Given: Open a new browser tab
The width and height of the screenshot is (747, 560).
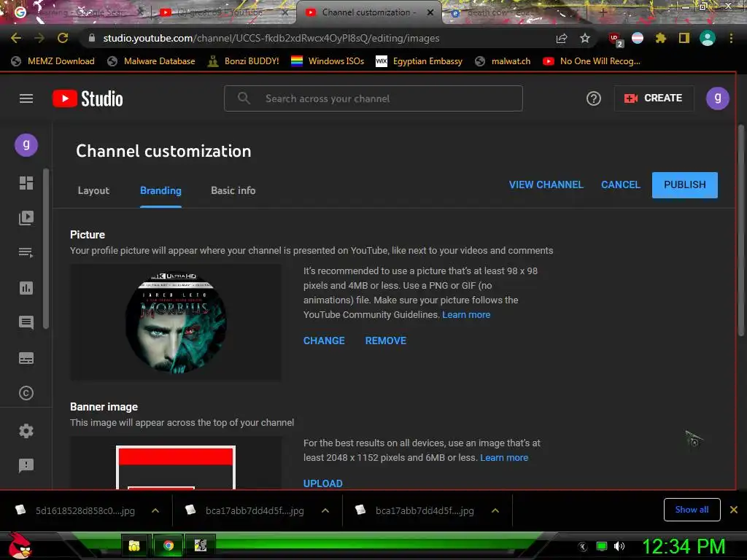Looking at the screenshot, I should click(x=603, y=12).
